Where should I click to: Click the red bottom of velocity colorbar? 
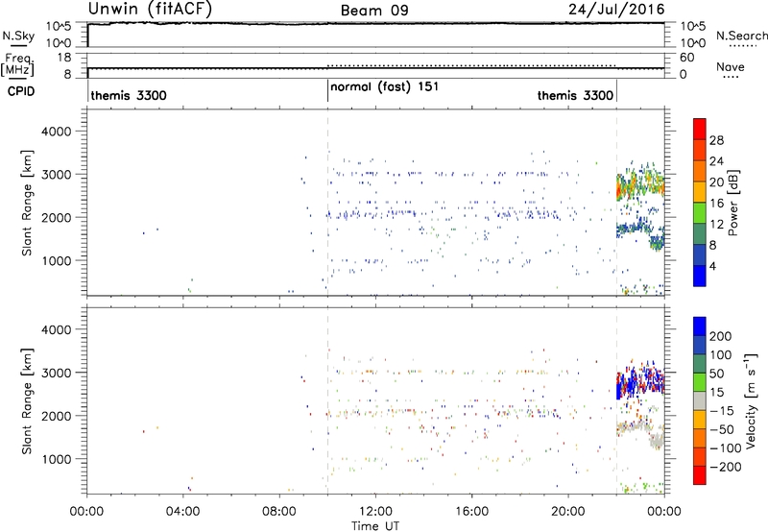(x=700, y=475)
